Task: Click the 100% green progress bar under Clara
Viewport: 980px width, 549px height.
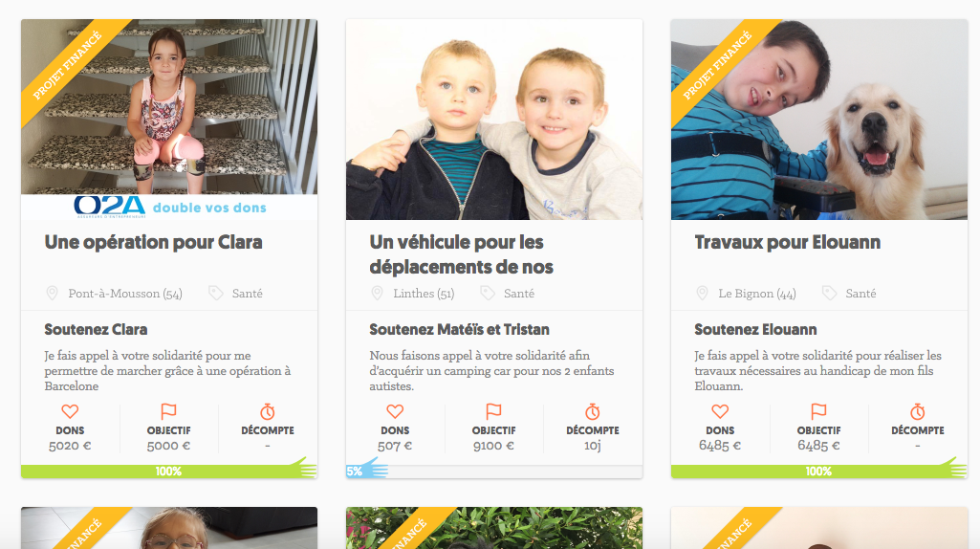Action: 169,472
